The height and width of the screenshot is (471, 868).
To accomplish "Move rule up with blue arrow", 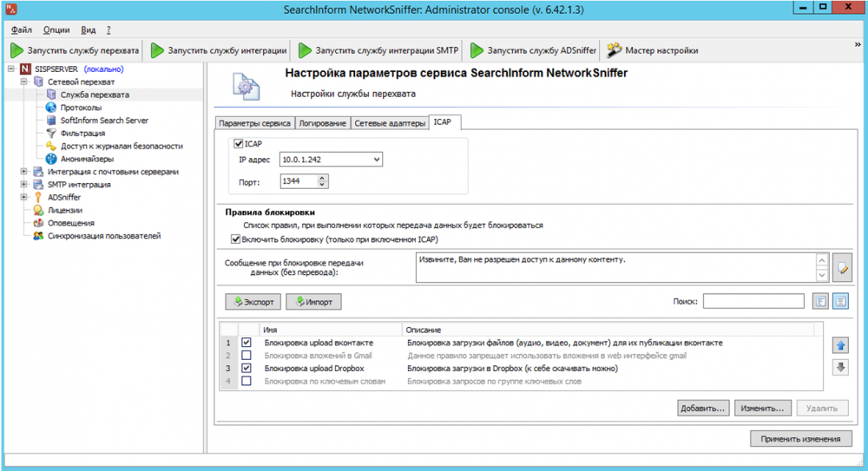I will click(841, 345).
